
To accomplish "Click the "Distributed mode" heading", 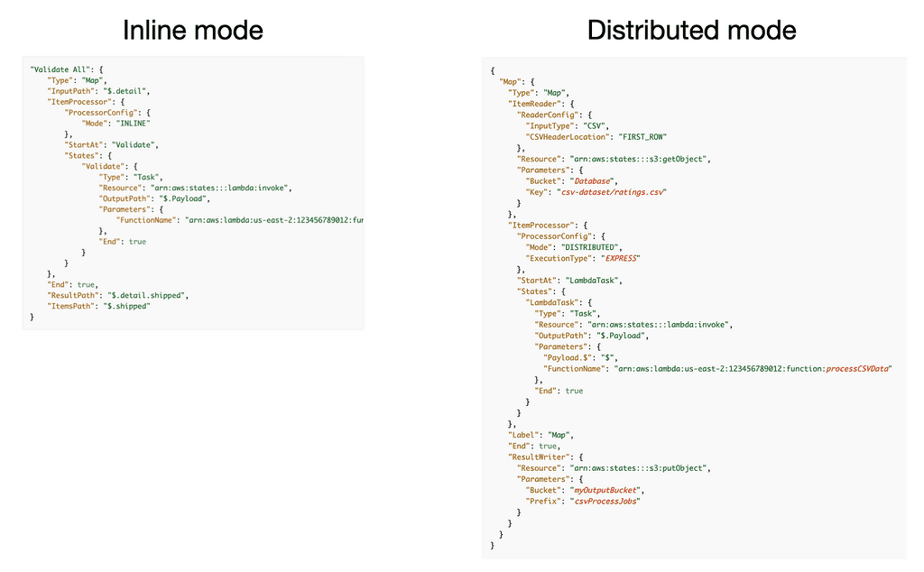I will pos(691,31).
